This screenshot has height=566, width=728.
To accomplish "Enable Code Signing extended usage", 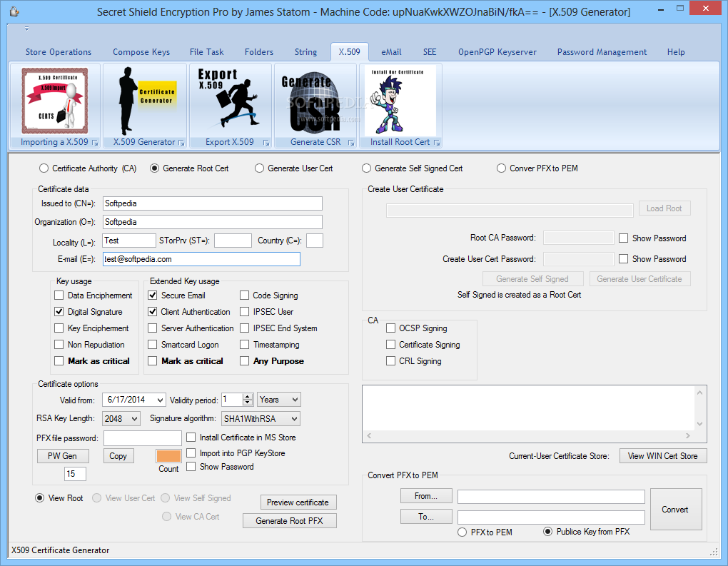I will point(244,295).
